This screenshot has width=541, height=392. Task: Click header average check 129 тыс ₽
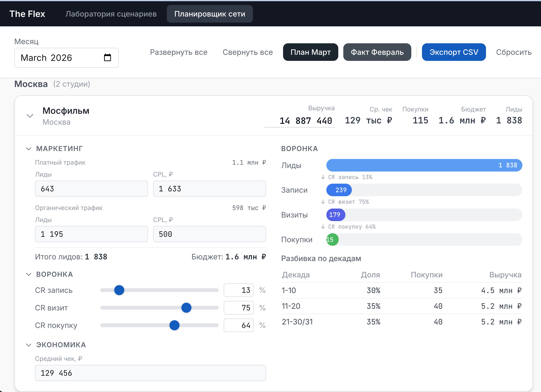pos(368,120)
